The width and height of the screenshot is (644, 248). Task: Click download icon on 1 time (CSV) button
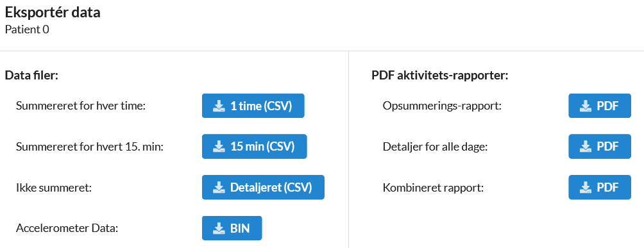click(x=219, y=106)
